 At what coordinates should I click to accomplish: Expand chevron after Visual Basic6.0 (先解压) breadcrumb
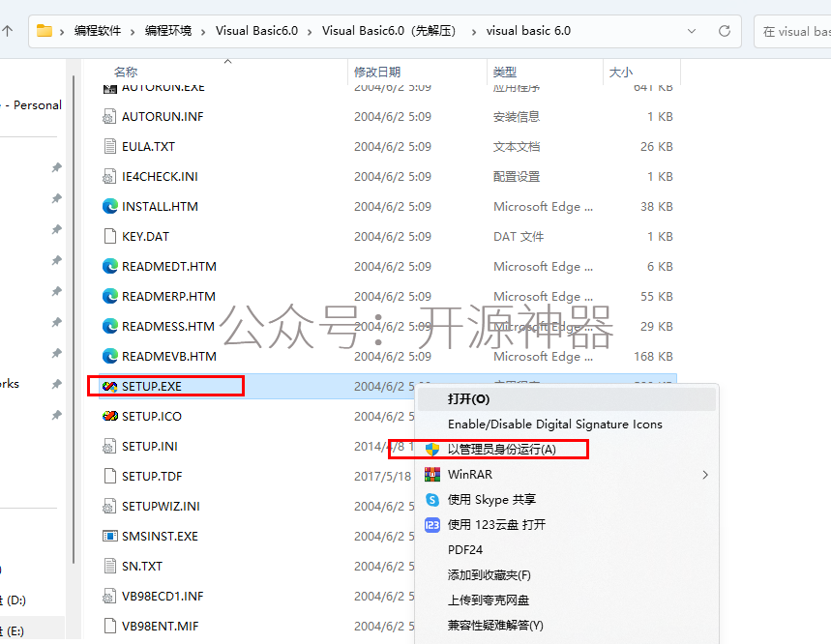coord(473,32)
